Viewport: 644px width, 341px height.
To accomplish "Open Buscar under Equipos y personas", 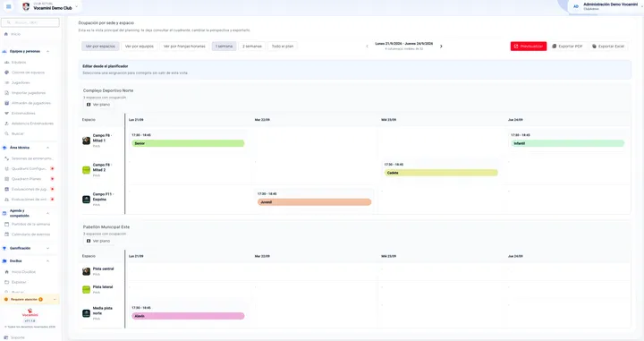I will pyautogui.click(x=17, y=133).
